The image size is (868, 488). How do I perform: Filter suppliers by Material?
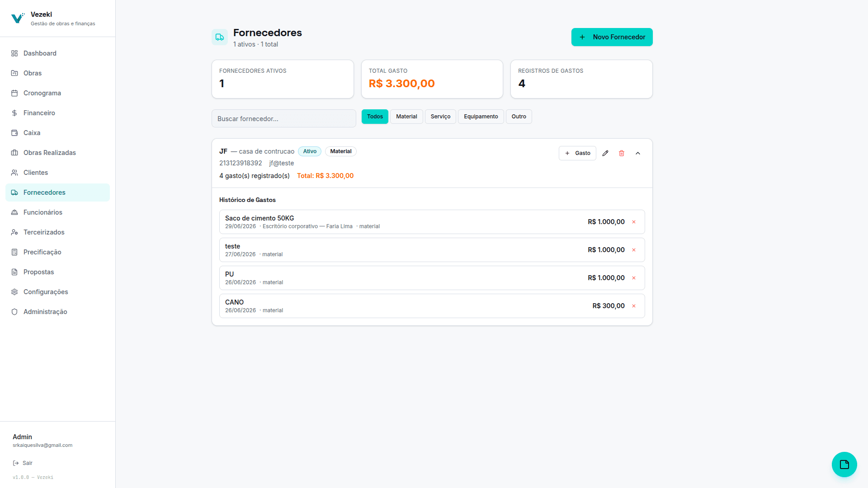[406, 117]
